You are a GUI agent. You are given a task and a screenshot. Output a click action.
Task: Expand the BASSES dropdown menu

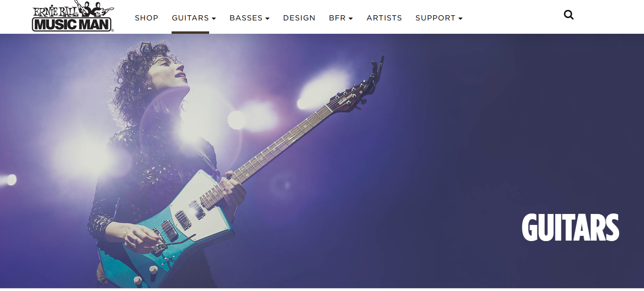point(250,18)
